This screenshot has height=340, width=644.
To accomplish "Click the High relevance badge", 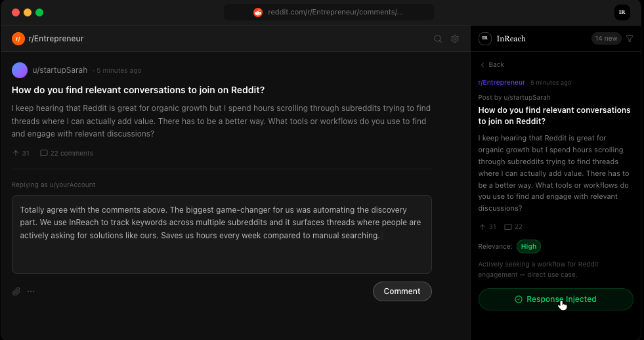I will [528, 246].
